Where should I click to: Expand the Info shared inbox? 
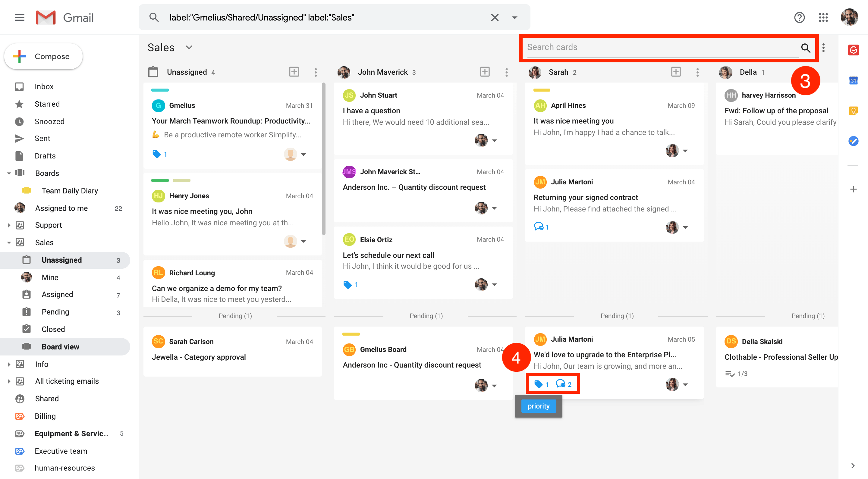(9, 364)
